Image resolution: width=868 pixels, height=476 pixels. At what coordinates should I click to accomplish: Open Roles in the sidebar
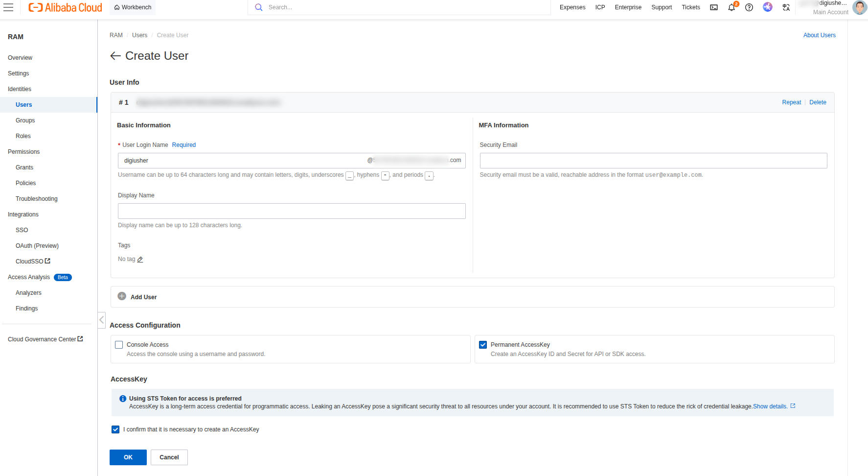23,136
